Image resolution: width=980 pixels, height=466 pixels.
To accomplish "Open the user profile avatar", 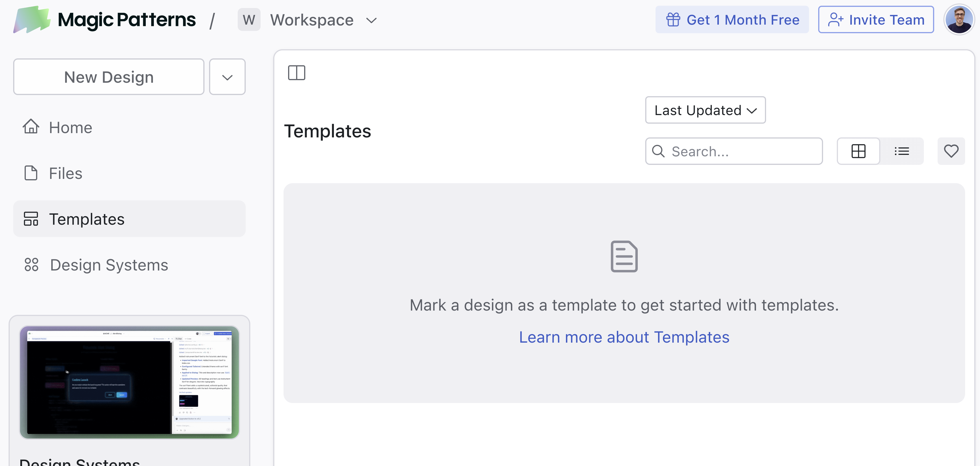I will coord(959,20).
